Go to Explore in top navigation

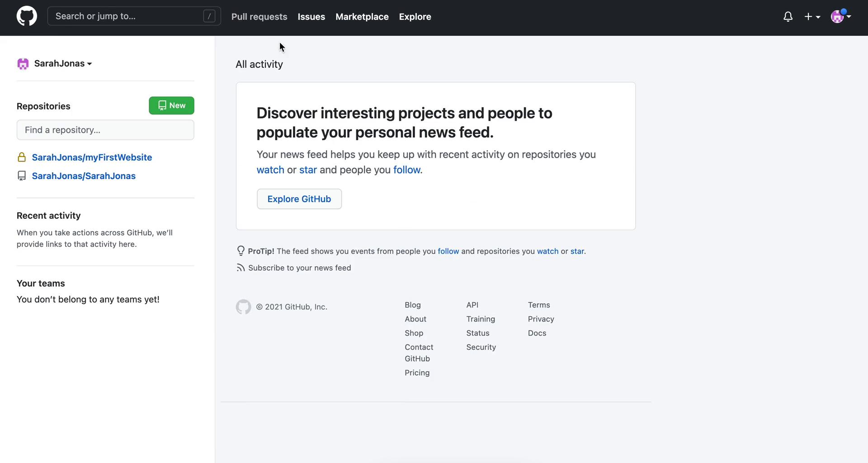pyautogui.click(x=415, y=17)
